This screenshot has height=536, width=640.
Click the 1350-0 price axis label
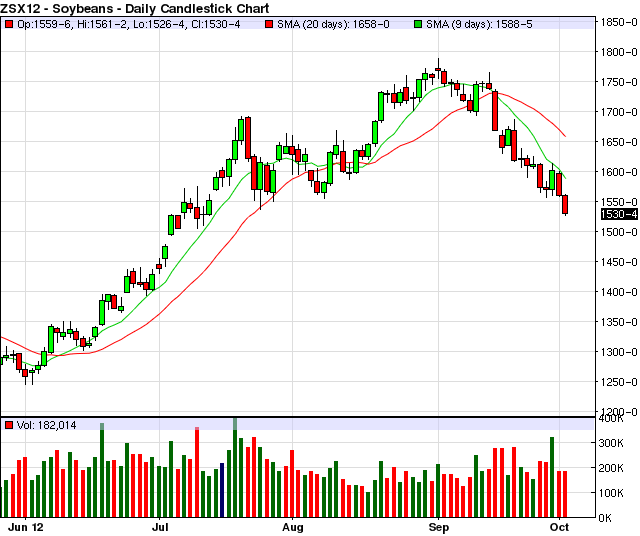(x=619, y=322)
